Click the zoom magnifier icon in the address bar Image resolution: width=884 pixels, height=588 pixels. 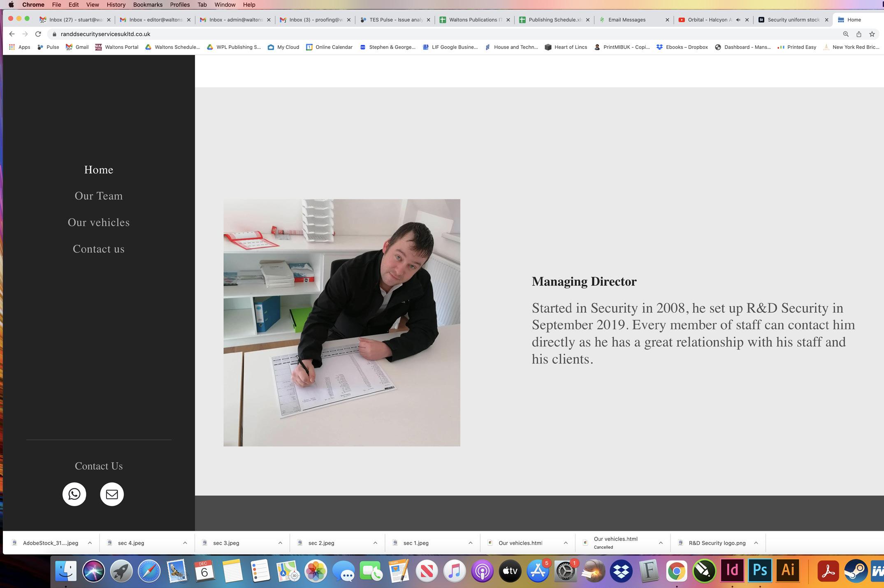tap(846, 34)
